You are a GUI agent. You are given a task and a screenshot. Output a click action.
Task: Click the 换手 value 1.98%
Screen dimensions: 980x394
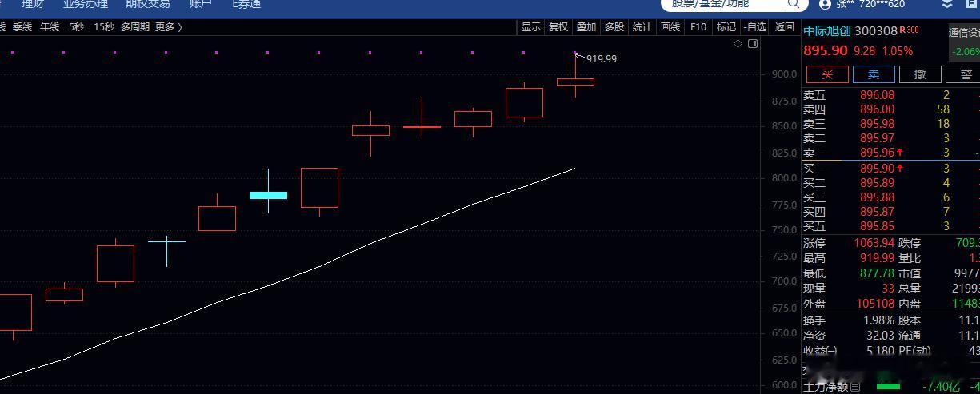(878, 320)
